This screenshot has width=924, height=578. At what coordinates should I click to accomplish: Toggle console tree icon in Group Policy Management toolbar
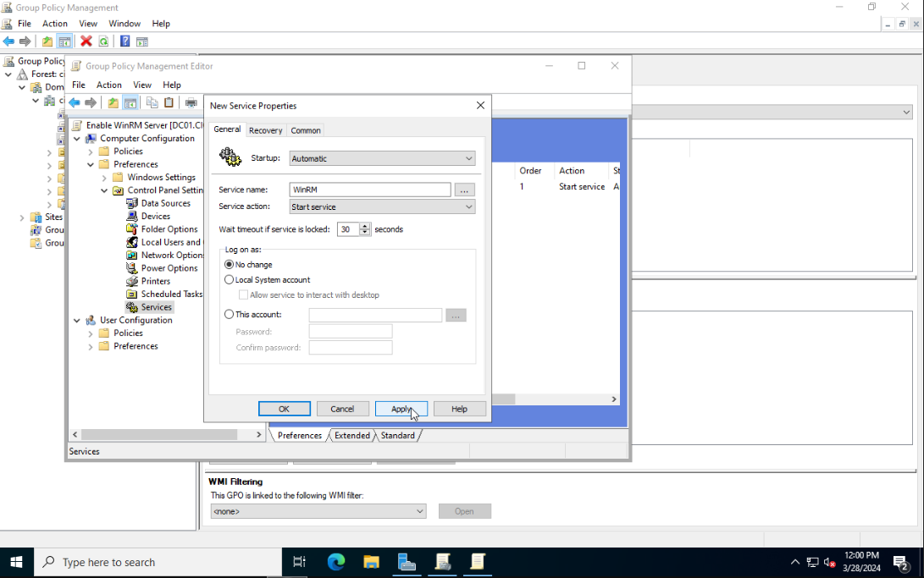[x=65, y=41]
